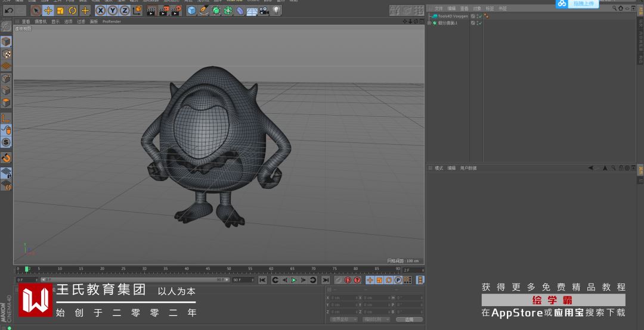The image size is (644, 330).
Task: Select Tools4D Voxygen object in Object Manager
Action: (453, 17)
